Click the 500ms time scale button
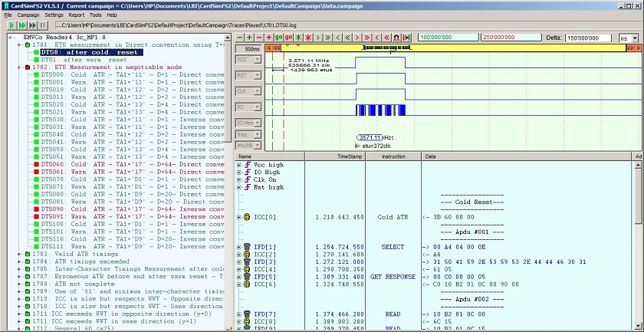The height and width of the screenshot is (332, 644). [x=248, y=49]
